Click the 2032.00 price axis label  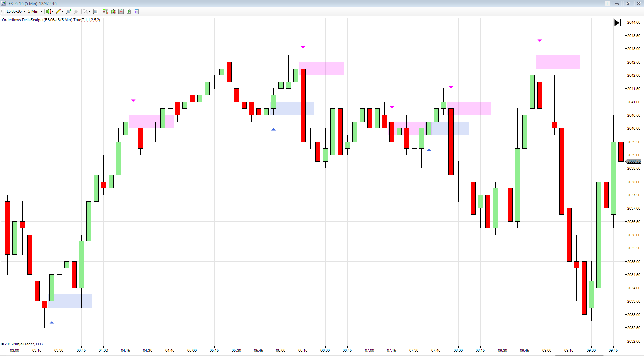[x=634, y=341]
